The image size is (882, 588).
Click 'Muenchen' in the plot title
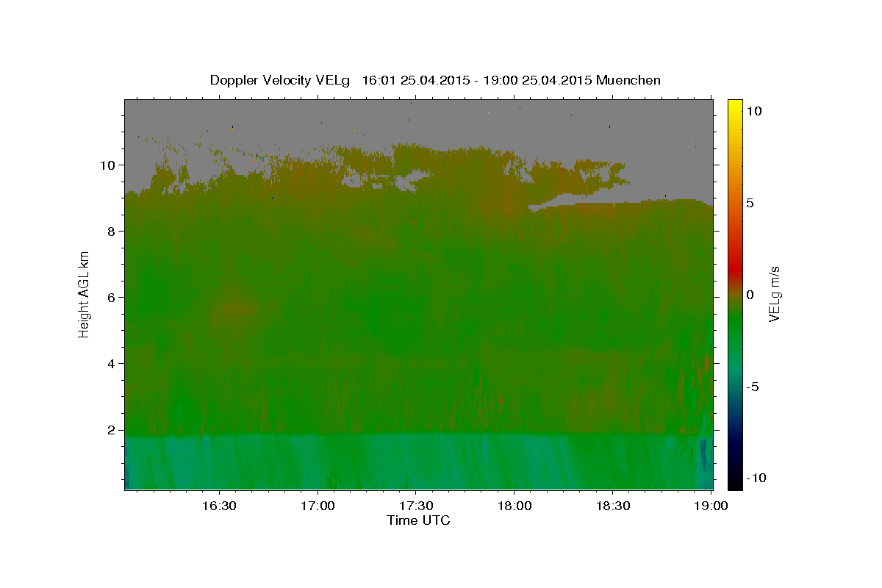tap(628, 80)
